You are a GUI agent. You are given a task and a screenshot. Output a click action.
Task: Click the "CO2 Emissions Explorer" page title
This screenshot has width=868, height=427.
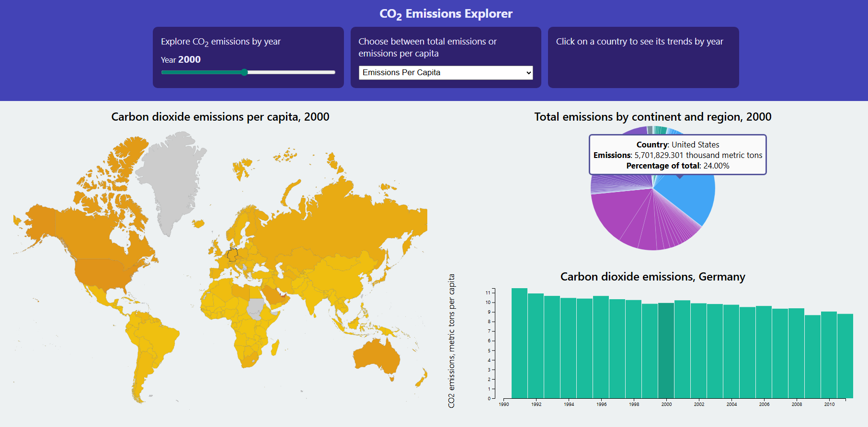[446, 14]
